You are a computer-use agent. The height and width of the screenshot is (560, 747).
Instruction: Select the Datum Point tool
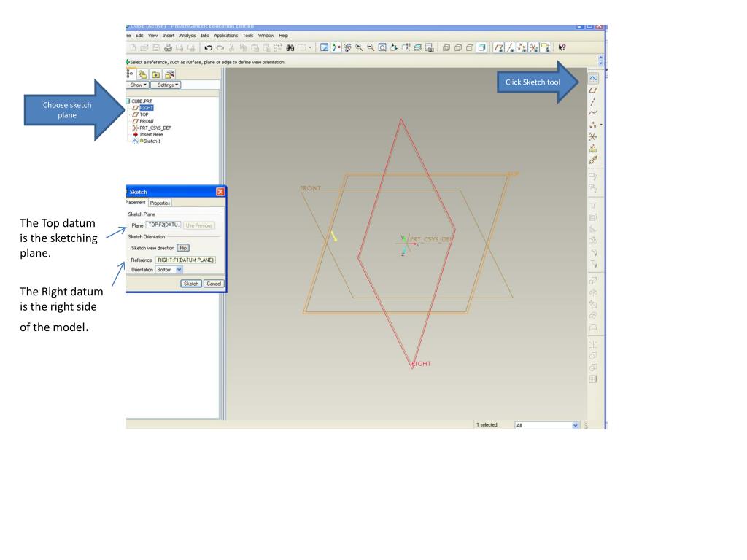click(592, 125)
